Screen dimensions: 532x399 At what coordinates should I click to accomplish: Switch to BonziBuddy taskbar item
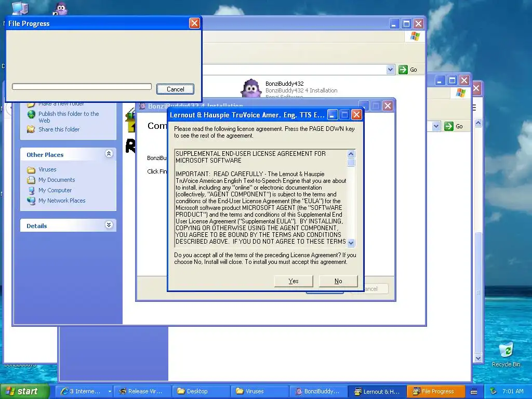(x=318, y=391)
